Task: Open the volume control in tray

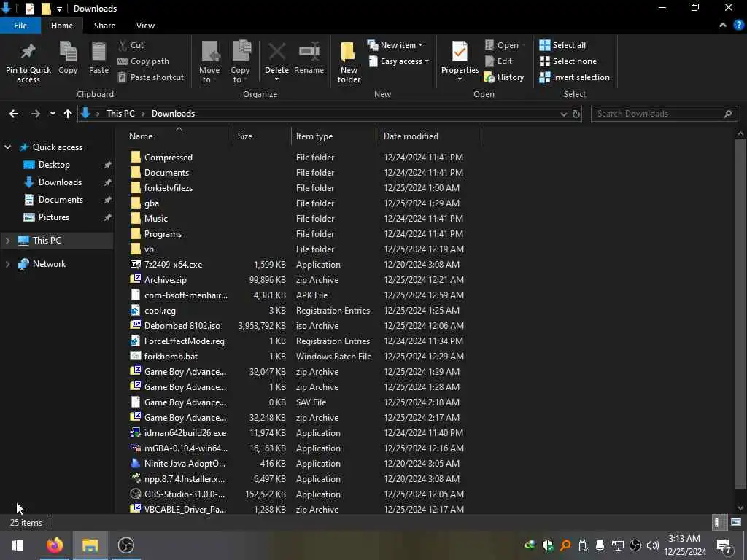Action: (653, 545)
